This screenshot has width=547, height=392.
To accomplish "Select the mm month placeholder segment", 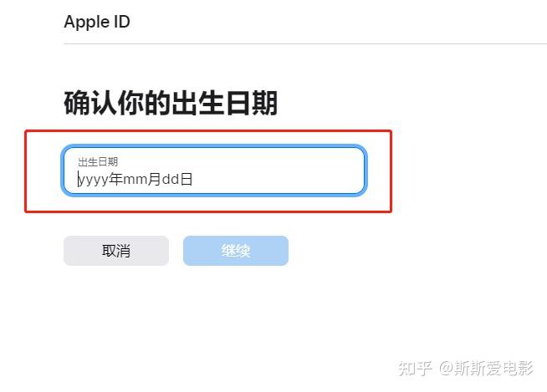I will (x=135, y=180).
